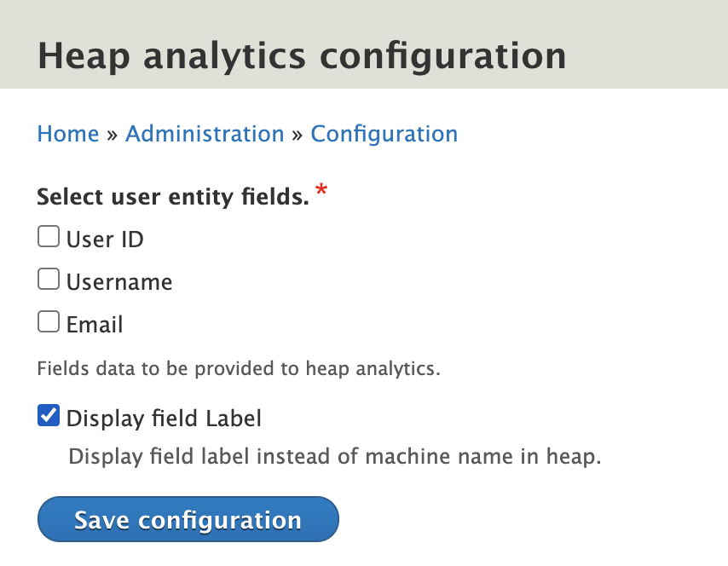Click the first breadcrumb separator chevron
Viewport: 728px width, 566px height.
pos(112,134)
